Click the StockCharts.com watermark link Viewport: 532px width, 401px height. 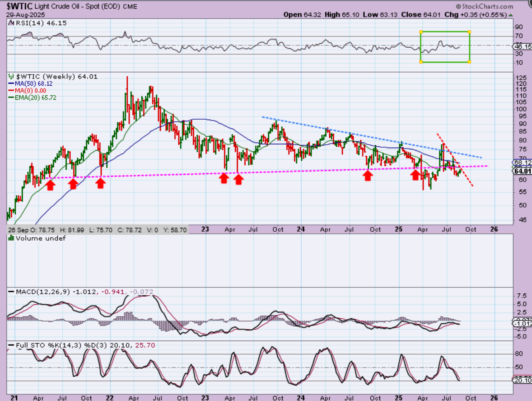(x=484, y=6)
